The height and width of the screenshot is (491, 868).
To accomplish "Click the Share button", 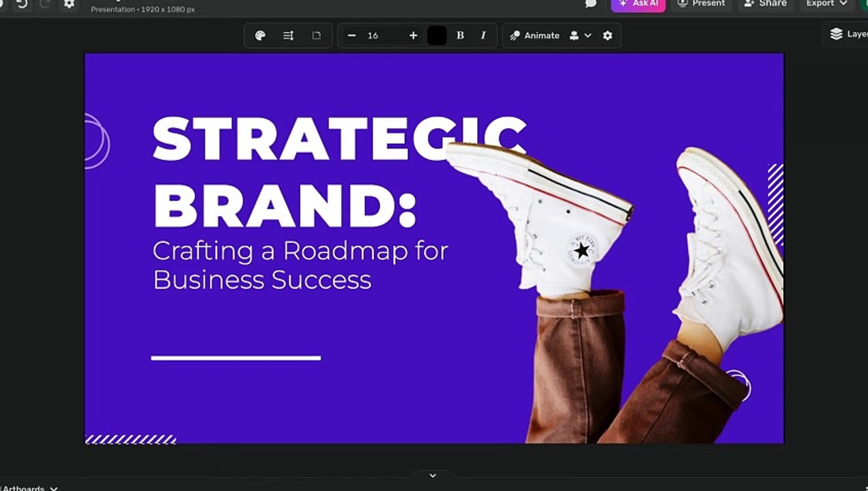I will [x=766, y=4].
